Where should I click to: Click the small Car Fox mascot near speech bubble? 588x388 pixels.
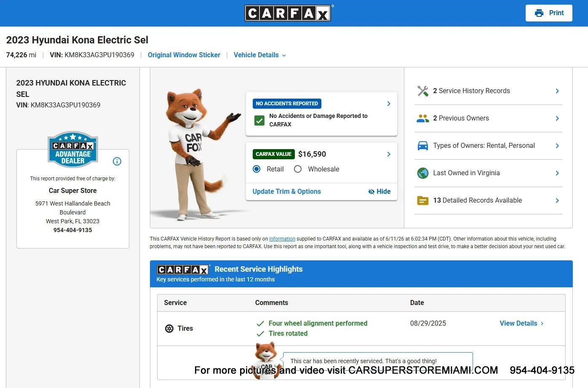coord(266,361)
